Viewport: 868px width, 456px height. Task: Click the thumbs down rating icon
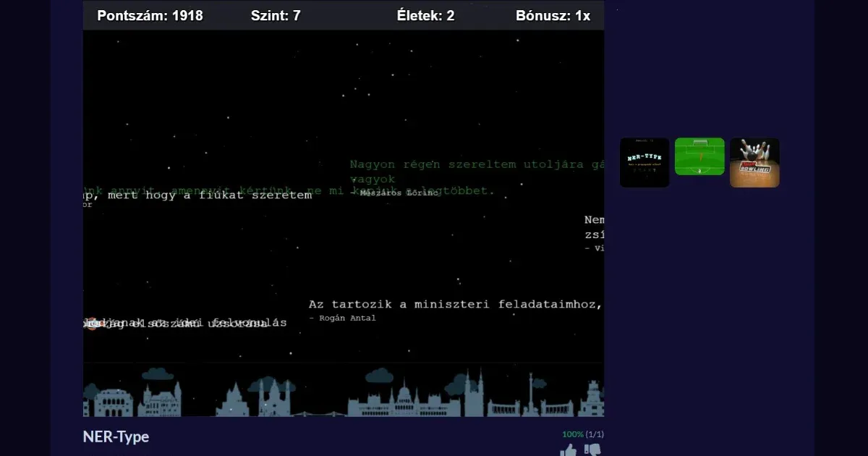pyautogui.click(x=592, y=450)
